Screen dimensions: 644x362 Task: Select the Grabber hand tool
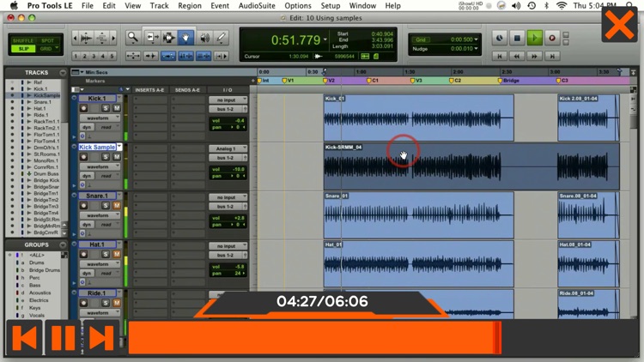pos(185,38)
